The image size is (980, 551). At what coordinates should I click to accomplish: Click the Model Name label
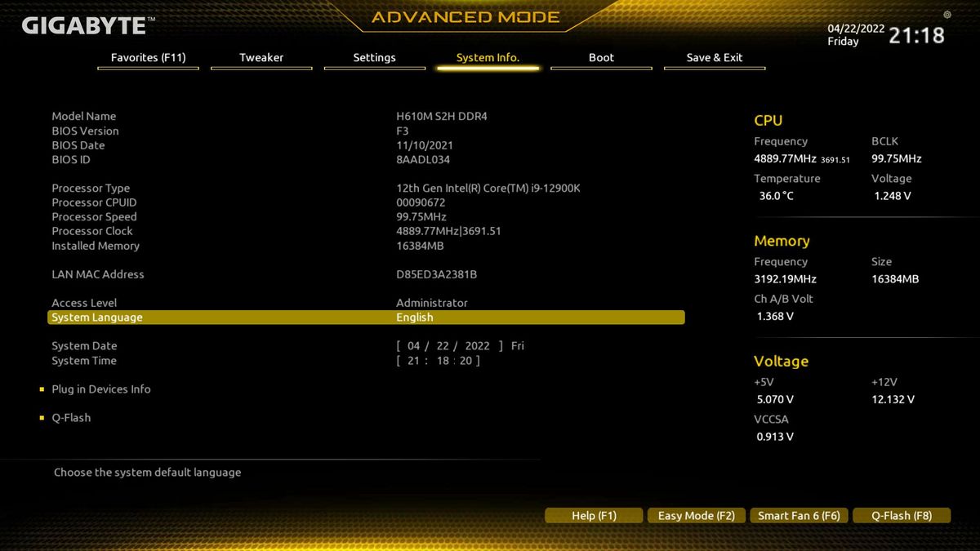(84, 117)
